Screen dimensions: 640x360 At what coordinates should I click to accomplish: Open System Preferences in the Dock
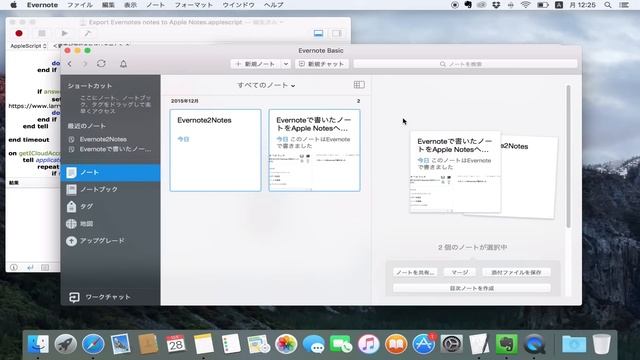[x=451, y=344]
